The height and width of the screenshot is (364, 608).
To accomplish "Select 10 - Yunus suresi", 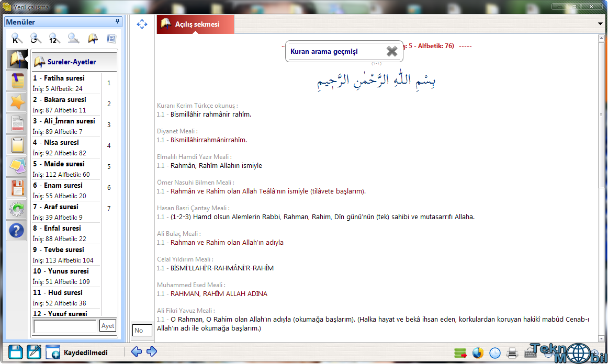I will pos(66,276).
